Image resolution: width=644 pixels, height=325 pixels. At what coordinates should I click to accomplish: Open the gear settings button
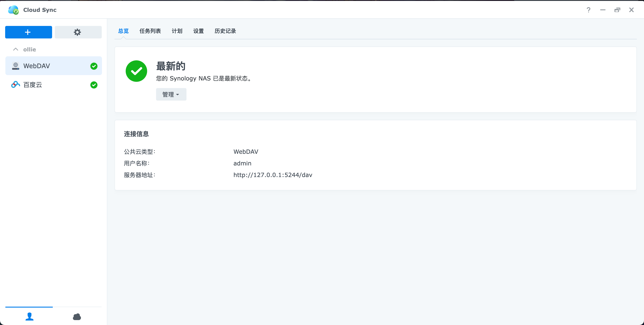(x=78, y=32)
